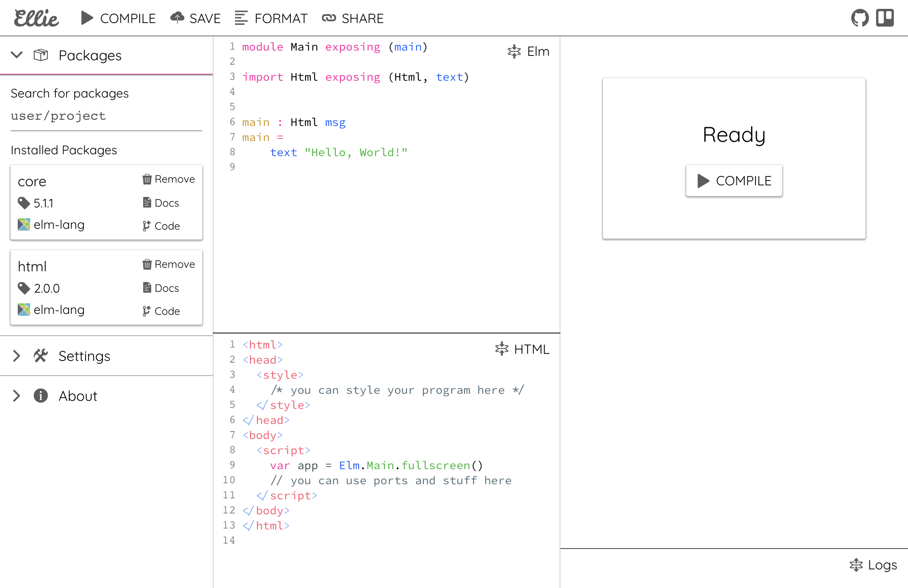
Task: Open the GitHub icon link
Action: point(860,18)
